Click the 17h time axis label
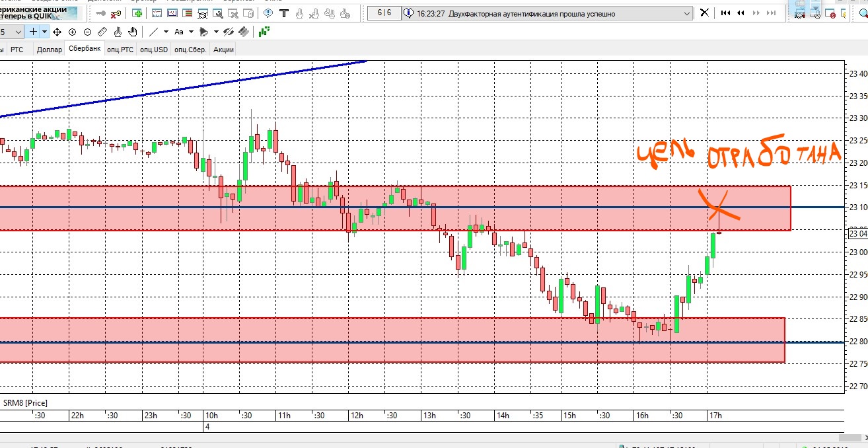This screenshot has height=448, width=868. (x=715, y=416)
